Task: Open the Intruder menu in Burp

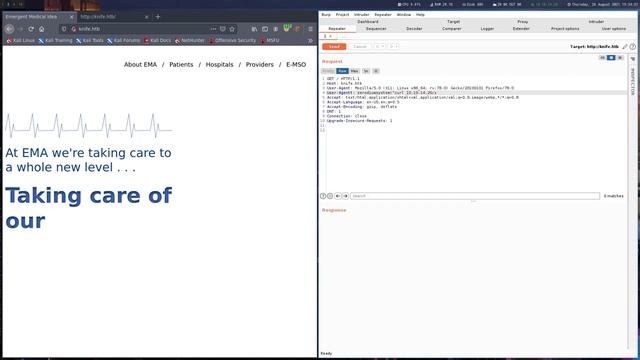Action: tap(362, 15)
